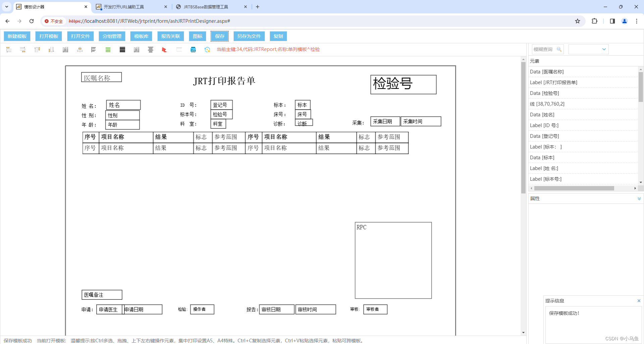The height and width of the screenshot is (344, 644).
Task: Open the browser extensions icon
Action: coord(594,21)
